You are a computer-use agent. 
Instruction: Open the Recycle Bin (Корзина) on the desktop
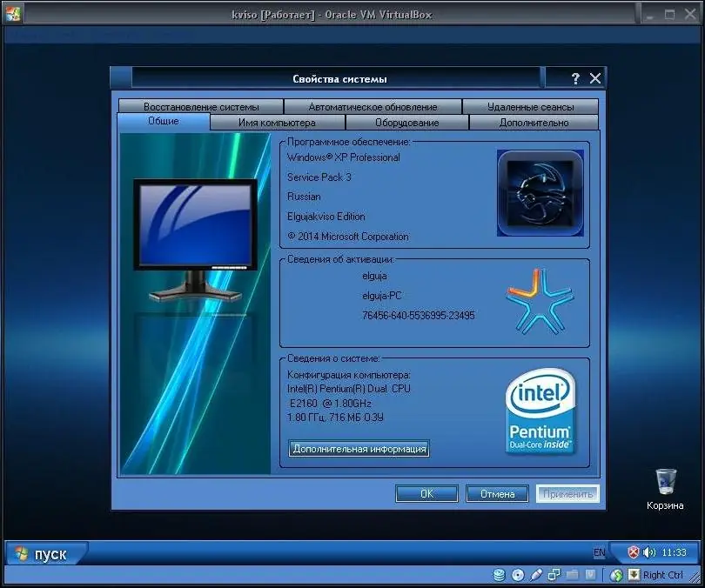click(664, 480)
